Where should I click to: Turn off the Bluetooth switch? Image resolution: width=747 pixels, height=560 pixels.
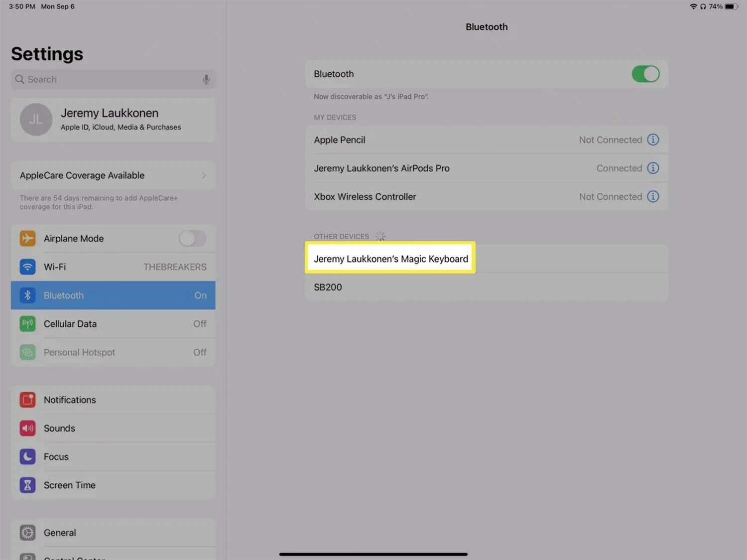tap(645, 74)
